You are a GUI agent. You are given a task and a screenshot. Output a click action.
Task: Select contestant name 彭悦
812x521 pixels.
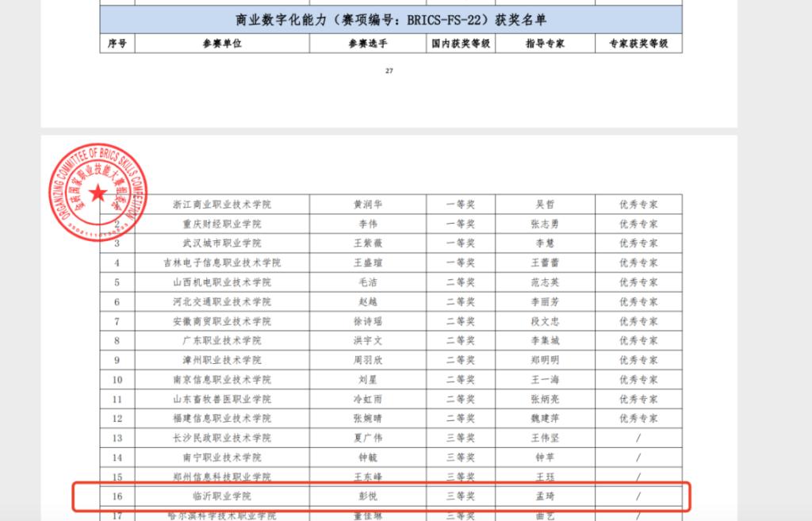pyautogui.click(x=366, y=496)
